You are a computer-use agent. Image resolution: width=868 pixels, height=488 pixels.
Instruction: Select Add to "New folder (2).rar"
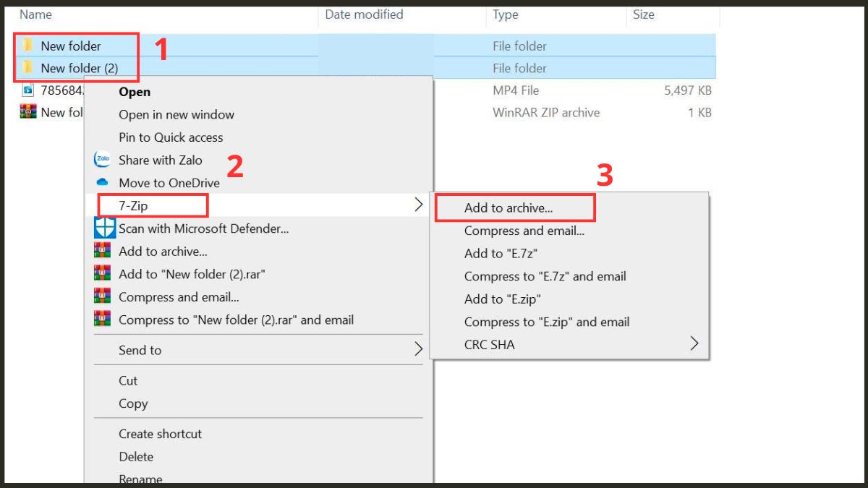192,274
